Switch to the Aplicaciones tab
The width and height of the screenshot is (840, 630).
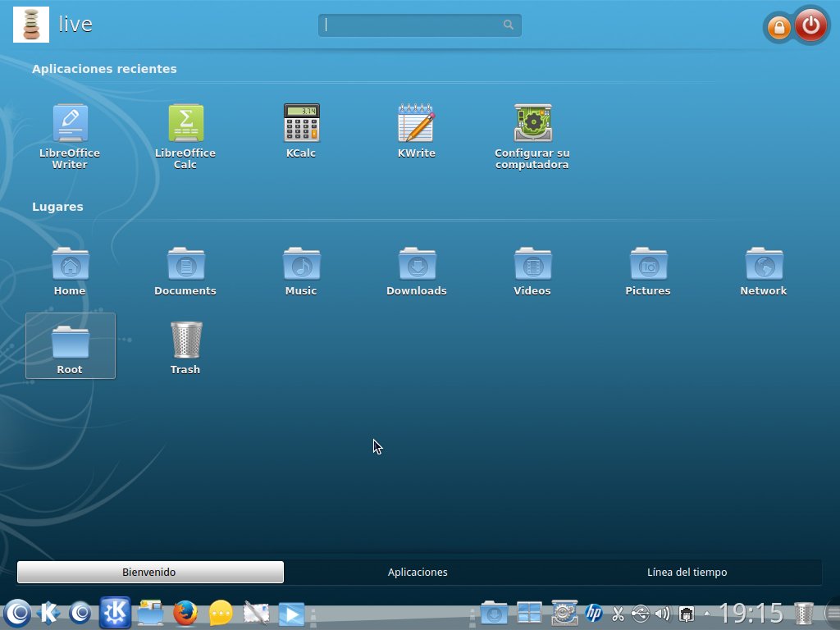pos(418,572)
